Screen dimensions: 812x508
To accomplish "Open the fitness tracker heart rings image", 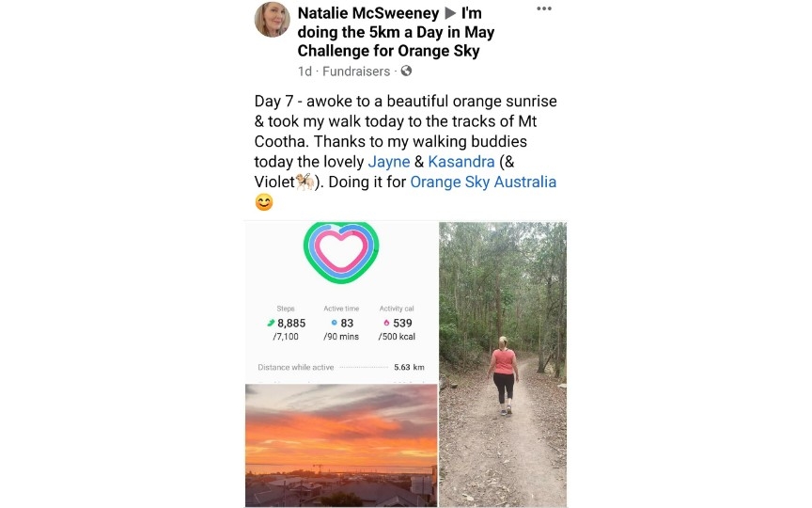I will 341,303.
